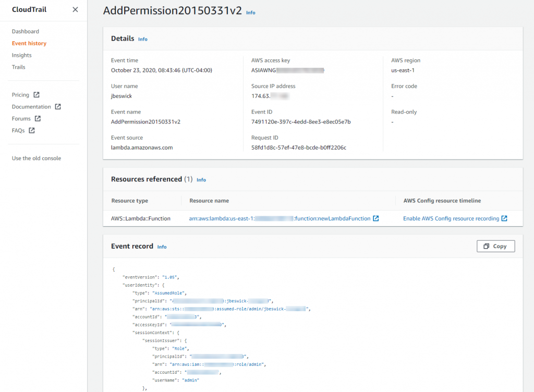Open the Event record Info popover
Image resolution: width=534 pixels, height=392 pixels.
click(x=162, y=247)
